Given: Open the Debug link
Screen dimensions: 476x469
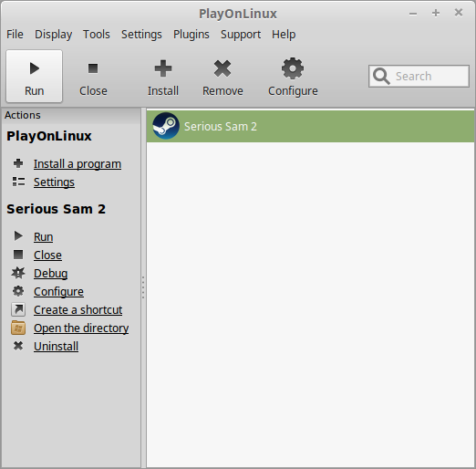Looking at the screenshot, I should (51, 274).
